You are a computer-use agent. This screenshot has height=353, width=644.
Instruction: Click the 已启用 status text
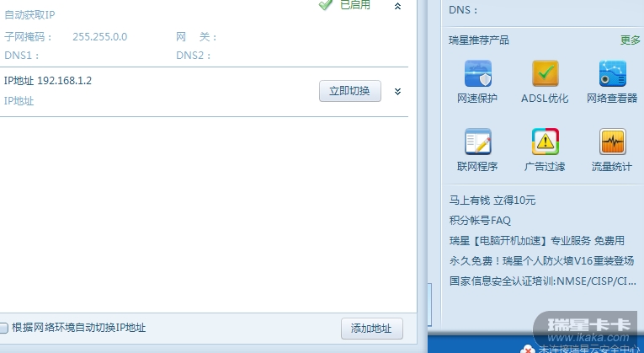pyautogui.click(x=355, y=5)
